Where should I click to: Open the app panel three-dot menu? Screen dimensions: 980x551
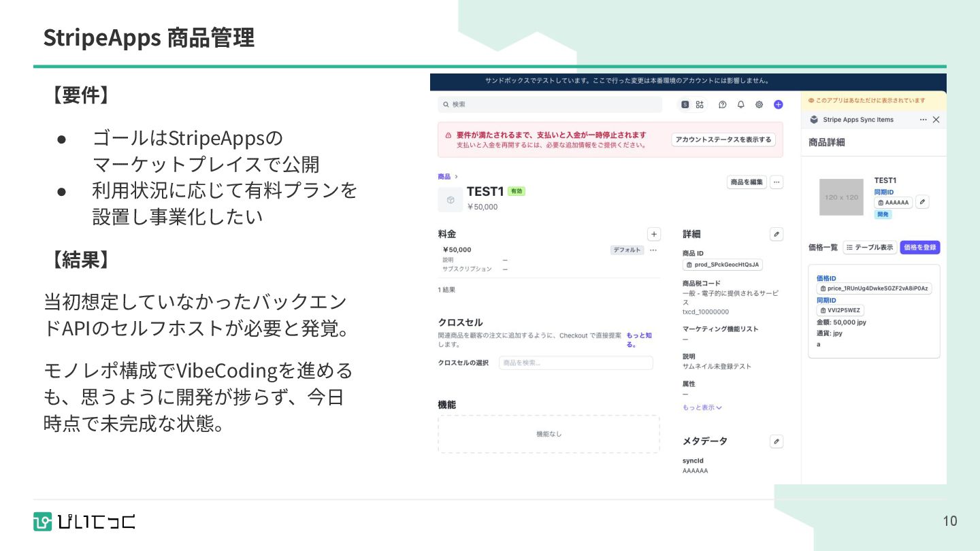[x=923, y=120]
